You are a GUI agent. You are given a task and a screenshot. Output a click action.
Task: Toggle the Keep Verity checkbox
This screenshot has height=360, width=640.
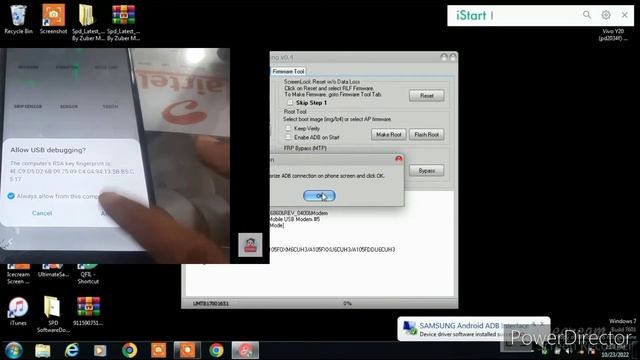[x=288, y=128]
